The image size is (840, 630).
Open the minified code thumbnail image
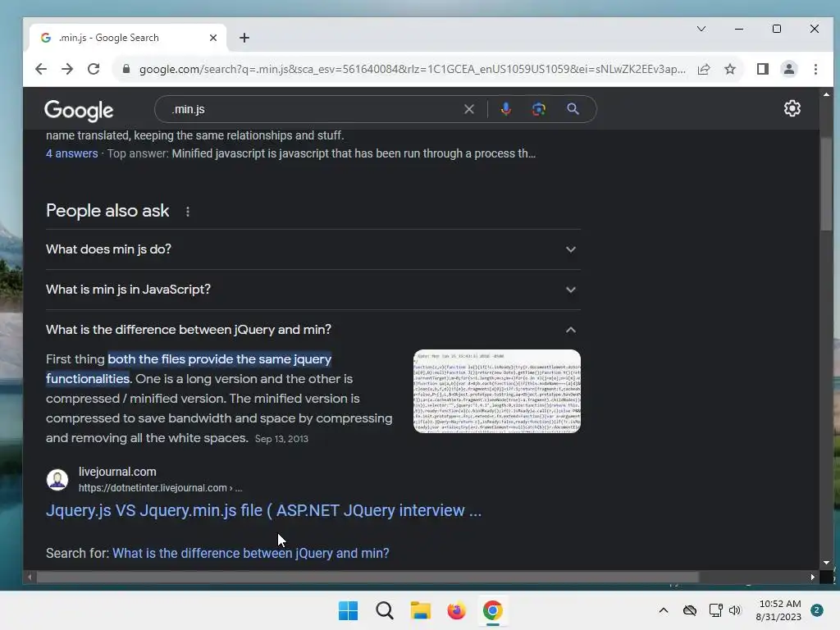click(x=496, y=391)
